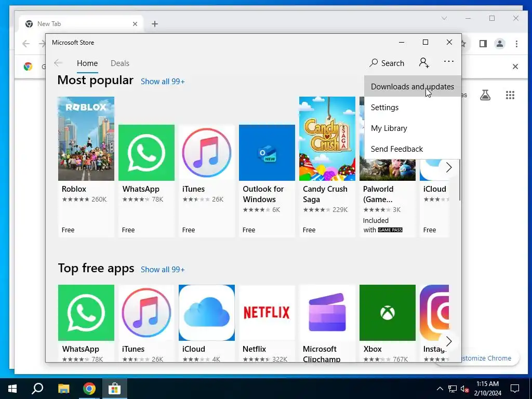Open the notification center icon

pos(515,389)
